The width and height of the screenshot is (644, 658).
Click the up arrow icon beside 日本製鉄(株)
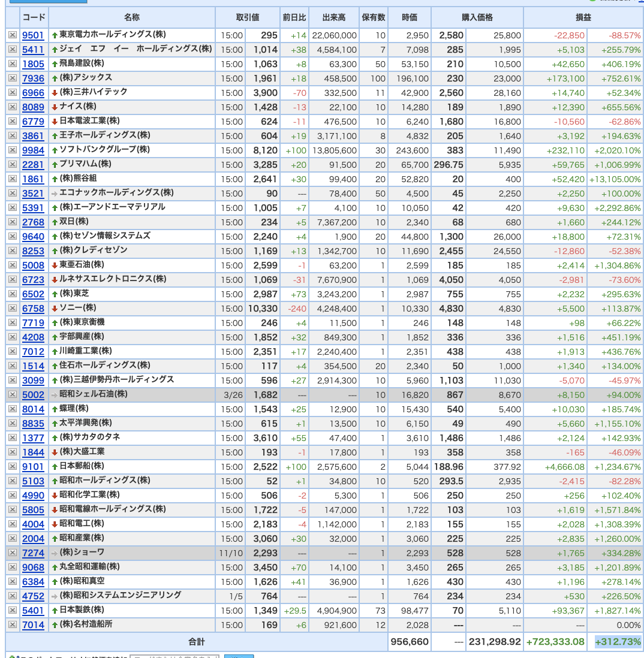[x=55, y=610]
